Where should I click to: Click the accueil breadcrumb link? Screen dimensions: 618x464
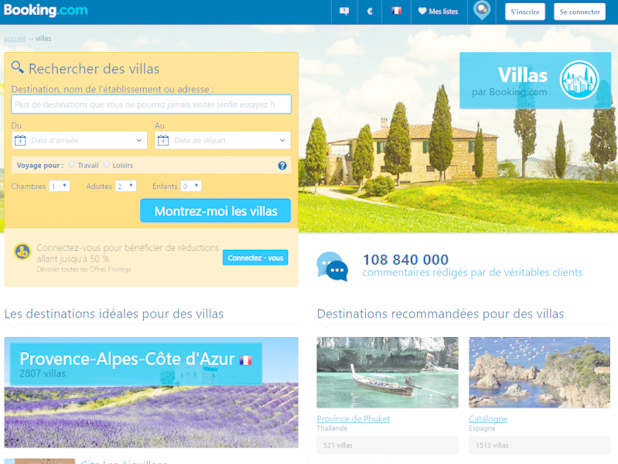point(13,38)
